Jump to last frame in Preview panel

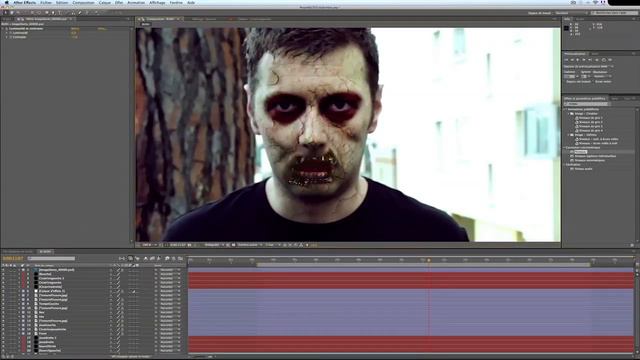(590, 60)
